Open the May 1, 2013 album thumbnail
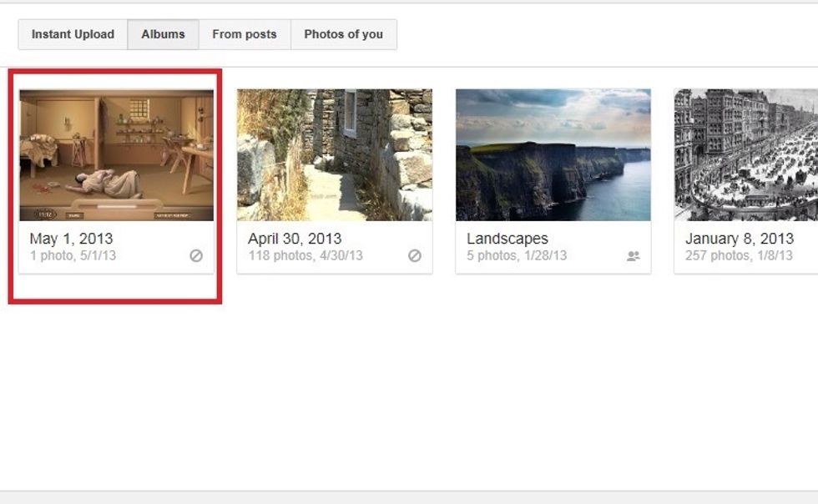The width and height of the screenshot is (818, 504). (x=117, y=155)
